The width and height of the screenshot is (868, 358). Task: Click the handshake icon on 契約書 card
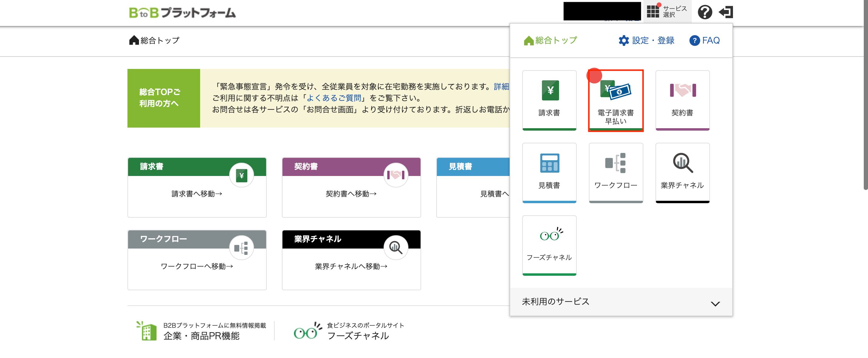(396, 175)
